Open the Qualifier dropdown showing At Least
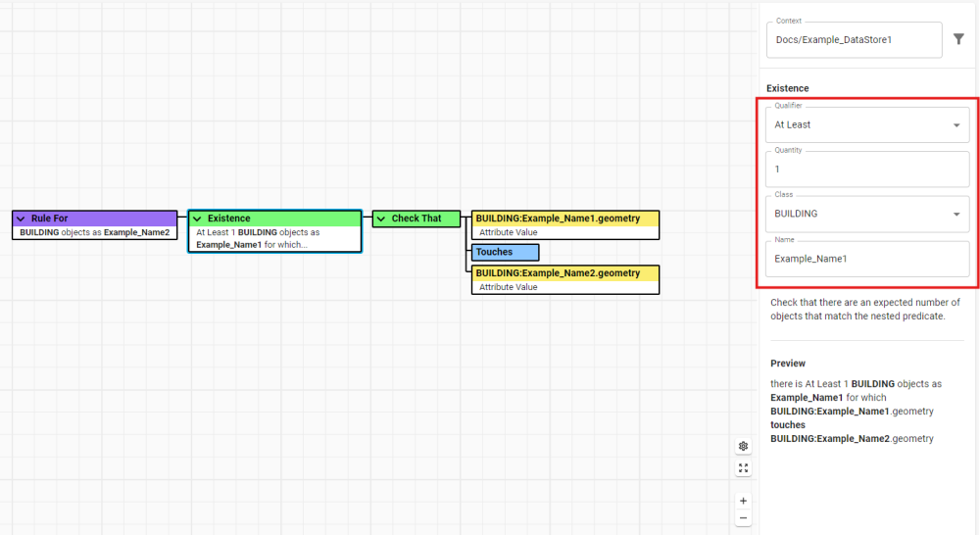980x535 pixels. (x=867, y=125)
